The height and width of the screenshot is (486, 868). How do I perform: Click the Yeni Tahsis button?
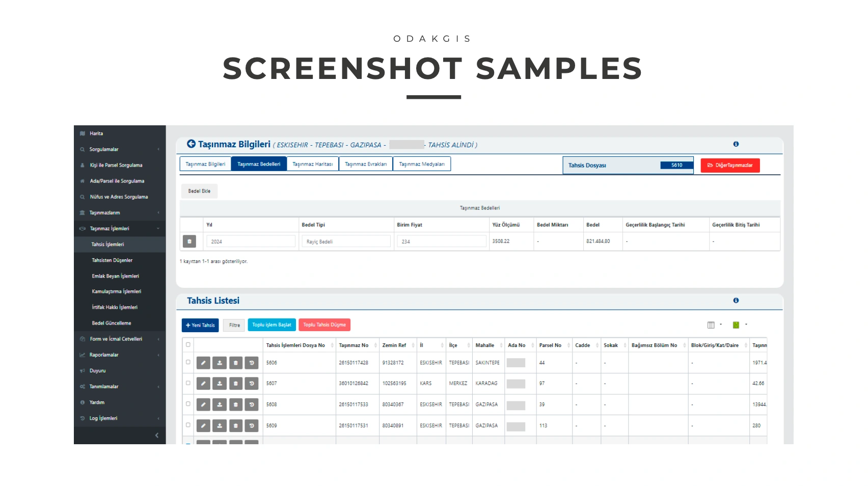click(200, 325)
